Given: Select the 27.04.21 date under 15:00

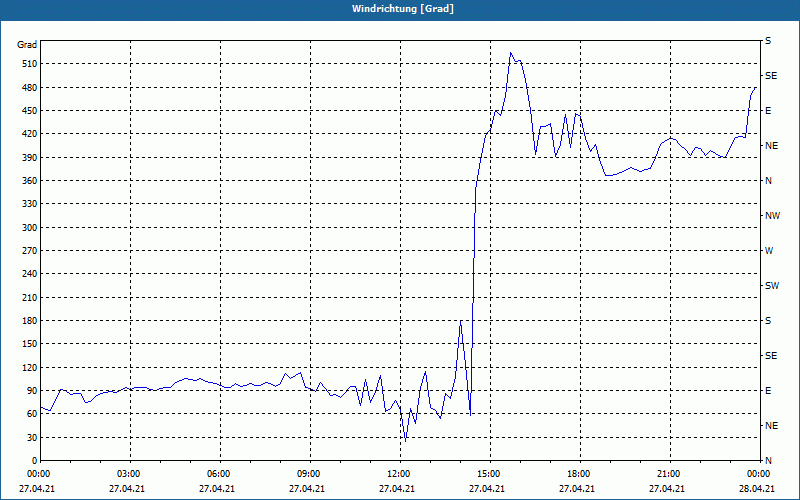Looking at the screenshot, I should [x=487, y=489].
